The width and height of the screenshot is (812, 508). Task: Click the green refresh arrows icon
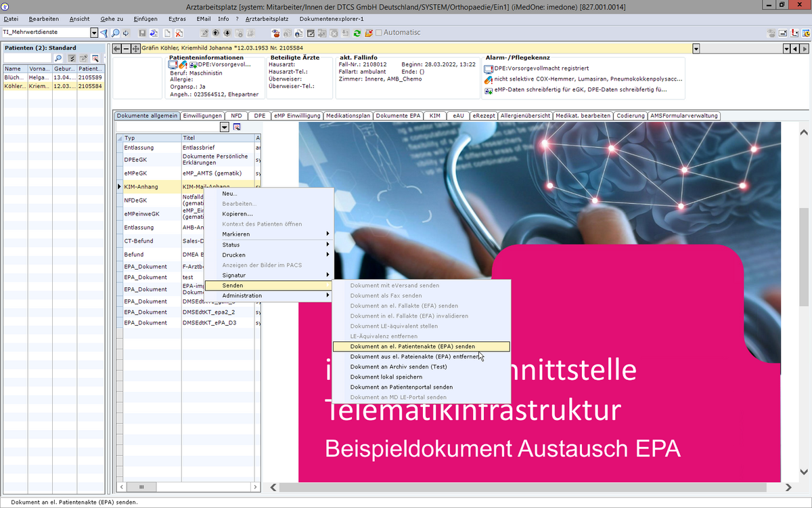357,33
